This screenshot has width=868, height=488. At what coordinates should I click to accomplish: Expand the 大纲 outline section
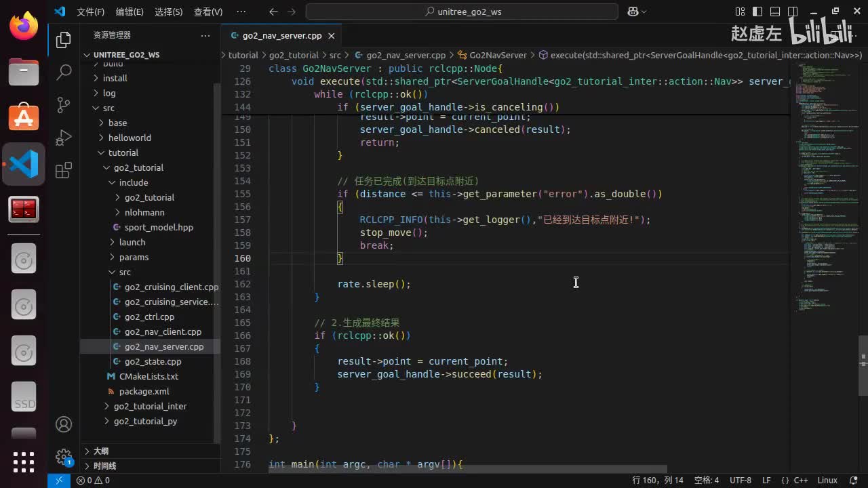click(x=150, y=451)
